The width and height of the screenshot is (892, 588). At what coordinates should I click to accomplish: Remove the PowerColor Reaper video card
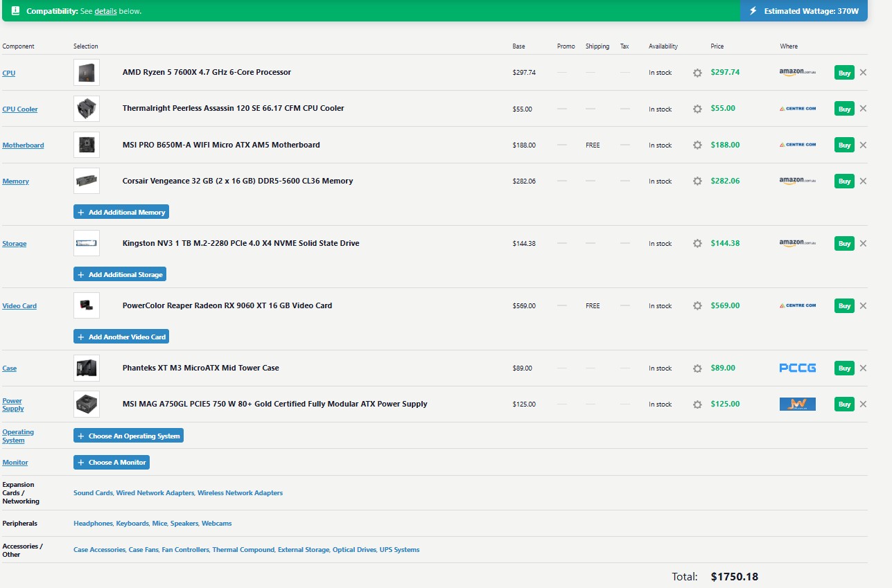click(863, 305)
